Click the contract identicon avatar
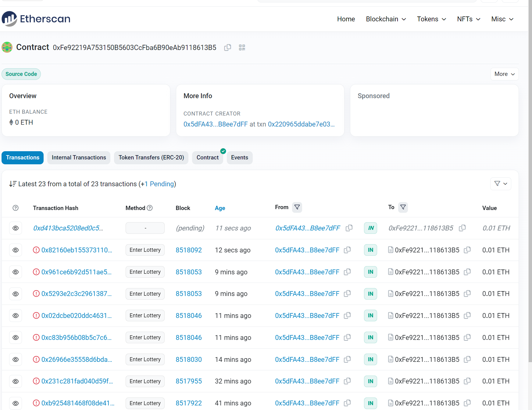This screenshot has height=410, width=532. 7,47
